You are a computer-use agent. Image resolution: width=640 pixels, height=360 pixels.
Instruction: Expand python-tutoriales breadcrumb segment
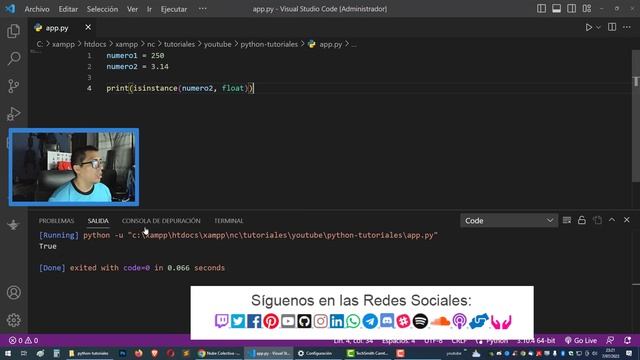pos(269,44)
